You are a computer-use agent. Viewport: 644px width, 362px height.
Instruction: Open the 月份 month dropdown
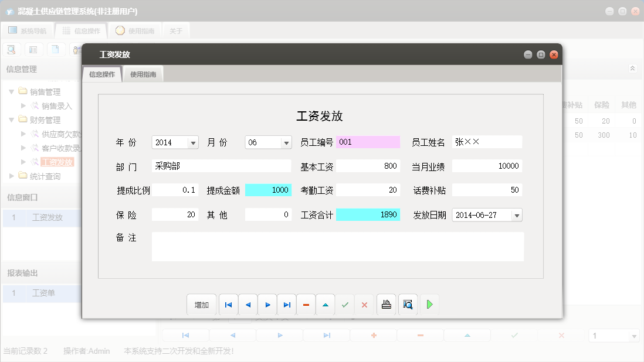point(286,142)
